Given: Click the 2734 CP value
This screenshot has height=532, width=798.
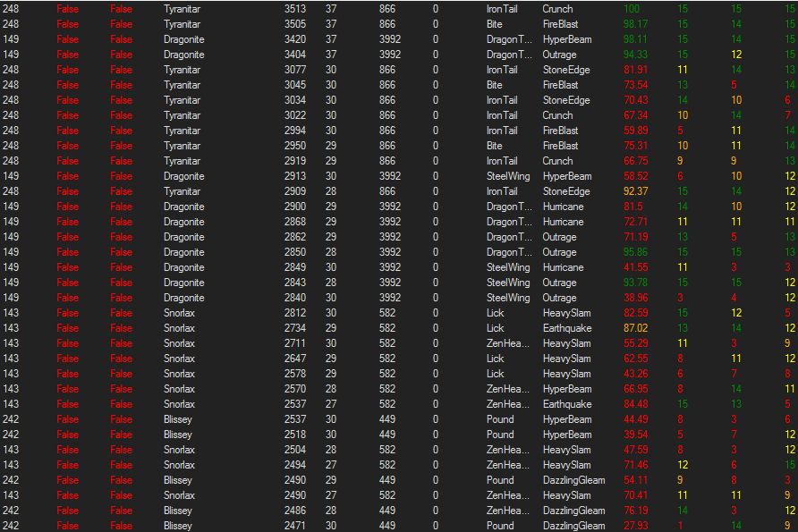Looking at the screenshot, I should point(294,328).
